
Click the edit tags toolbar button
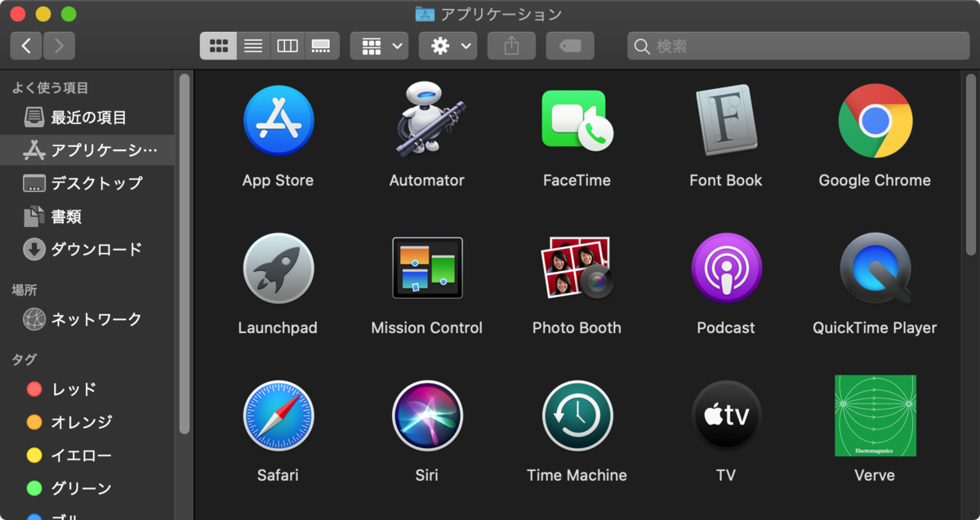(x=570, y=46)
